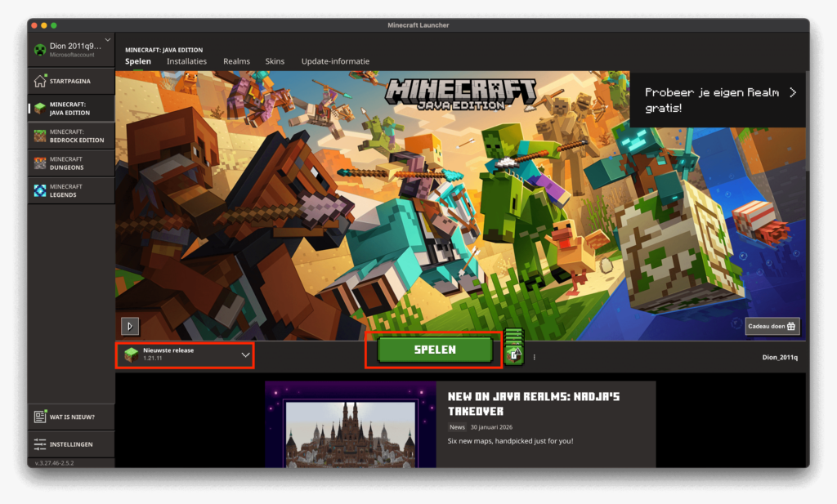Click the Startpagina house icon
Image resolution: width=837 pixels, height=504 pixels.
[40, 81]
